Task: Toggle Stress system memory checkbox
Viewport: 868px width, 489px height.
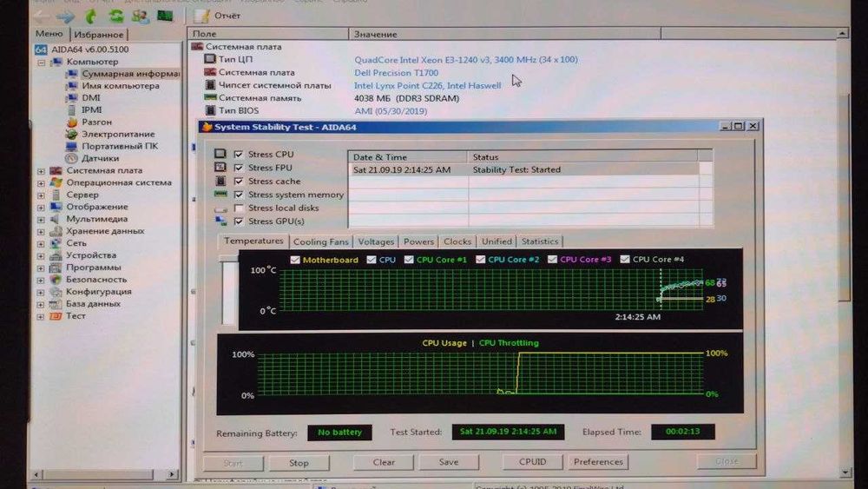Action: (x=239, y=195)
